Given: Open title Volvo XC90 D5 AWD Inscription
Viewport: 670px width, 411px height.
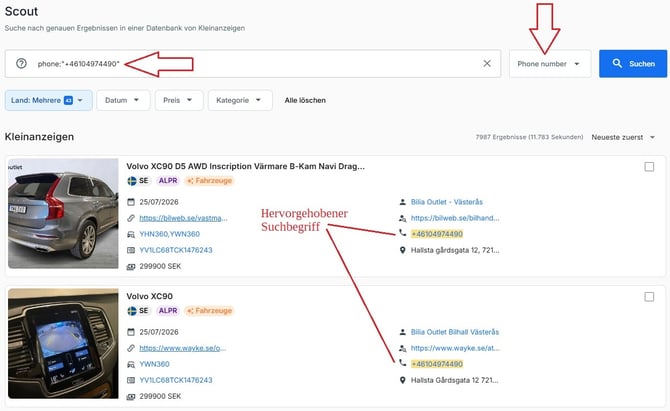Looking at the screenshot, I should click(246, 166).
